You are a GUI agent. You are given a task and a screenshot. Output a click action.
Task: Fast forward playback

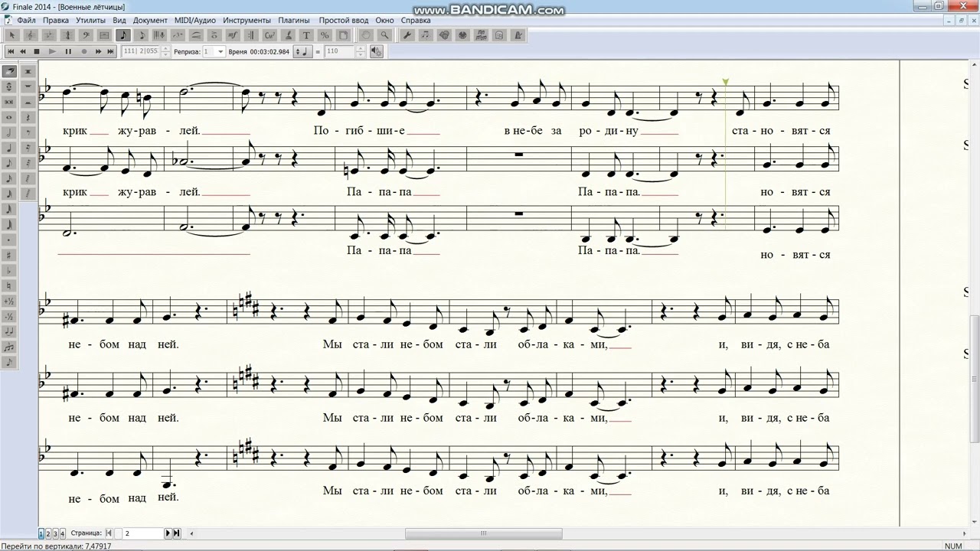(x=98, y=51)
